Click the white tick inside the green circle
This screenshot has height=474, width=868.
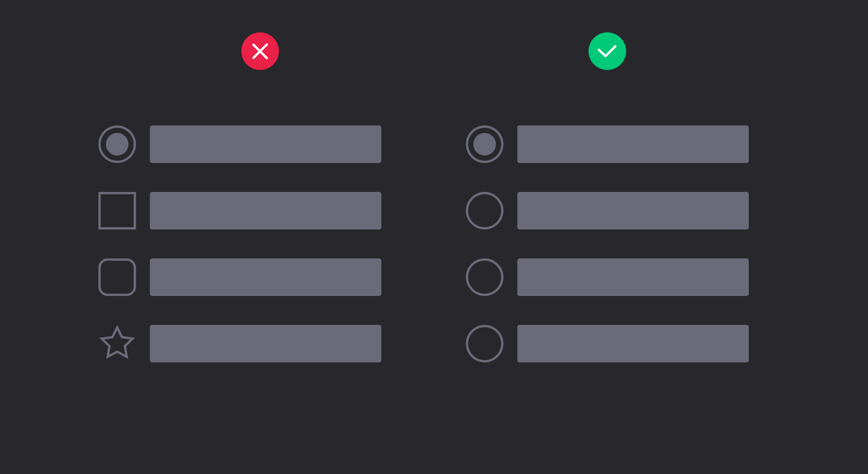607,51
